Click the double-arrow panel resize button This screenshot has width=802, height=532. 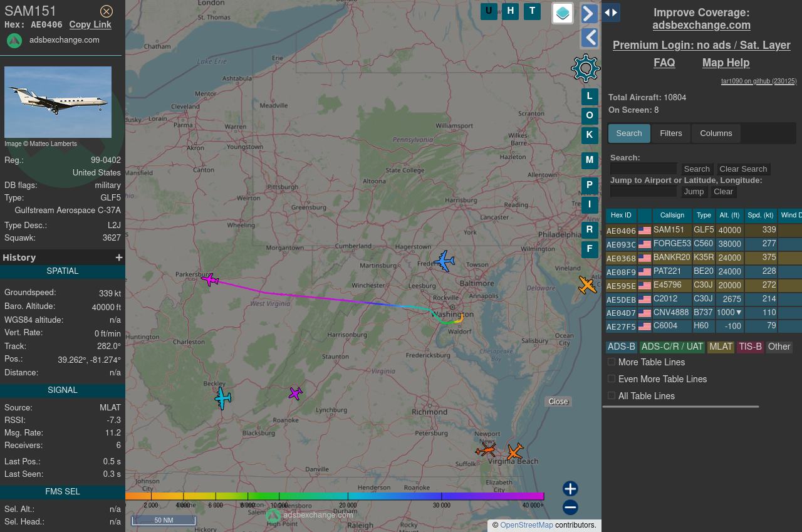pyautogui.click(x=611, y=13)
